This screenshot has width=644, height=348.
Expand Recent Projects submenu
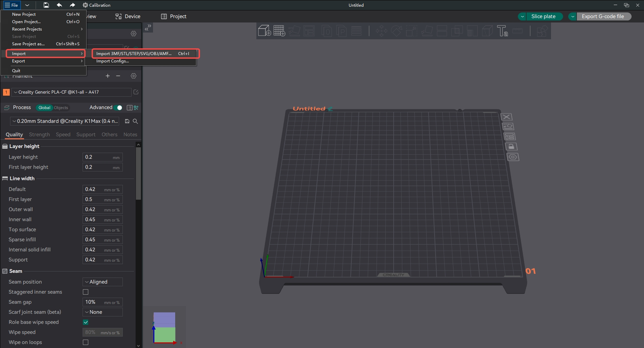(x=44, y=29)
